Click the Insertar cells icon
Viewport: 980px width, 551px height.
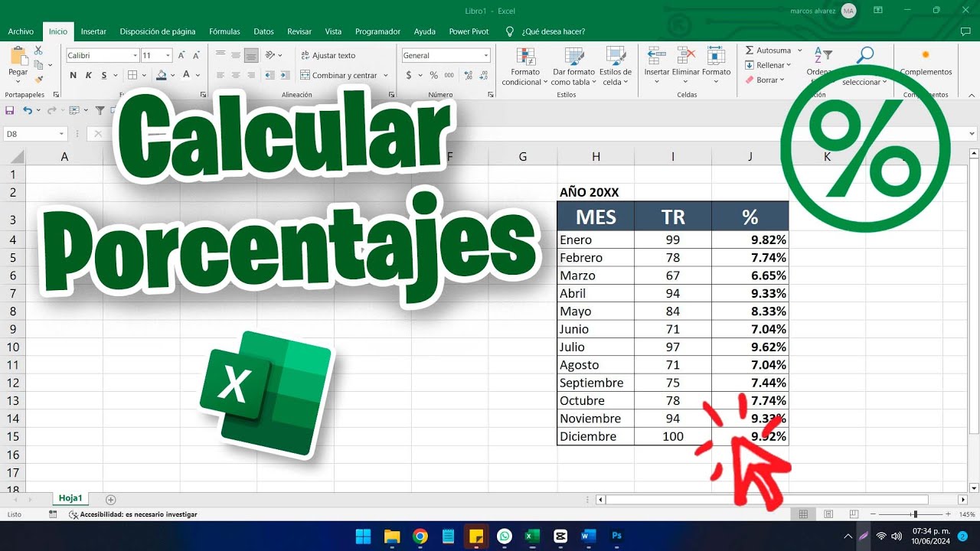[656, 55]
